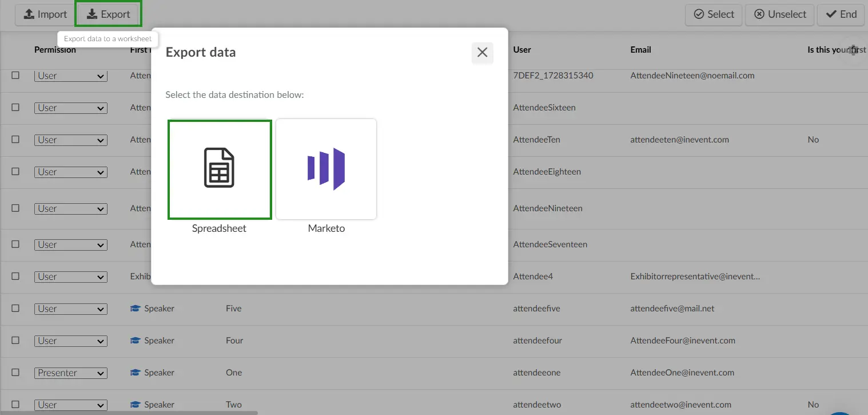Click the AttendeeFour@inevent.com email cell

[683, 341]
